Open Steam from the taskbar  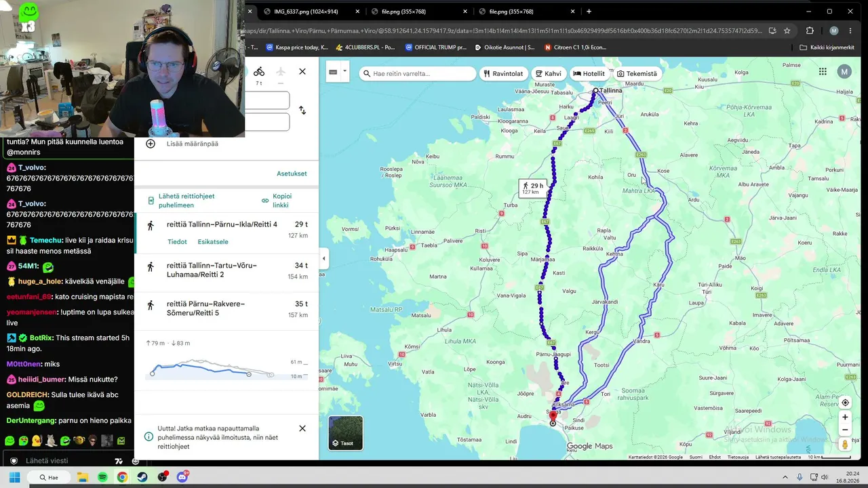pyautogui.click(x=142, y=477)
